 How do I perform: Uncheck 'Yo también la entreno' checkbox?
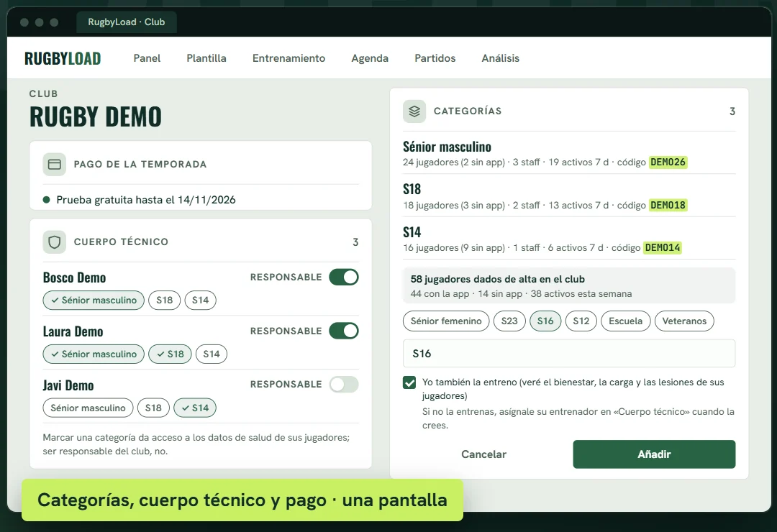tap(409, 382)
